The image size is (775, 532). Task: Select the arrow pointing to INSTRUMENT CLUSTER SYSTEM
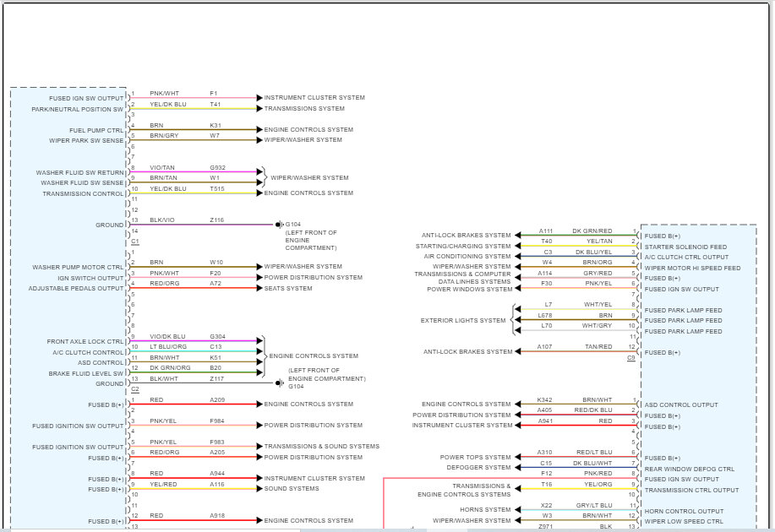click(259, 97)
